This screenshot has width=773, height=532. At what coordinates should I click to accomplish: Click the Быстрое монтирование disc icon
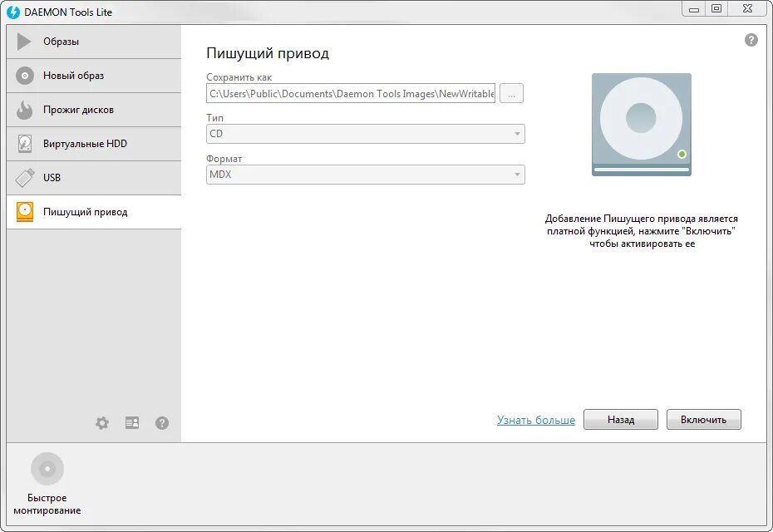[47, 468]
